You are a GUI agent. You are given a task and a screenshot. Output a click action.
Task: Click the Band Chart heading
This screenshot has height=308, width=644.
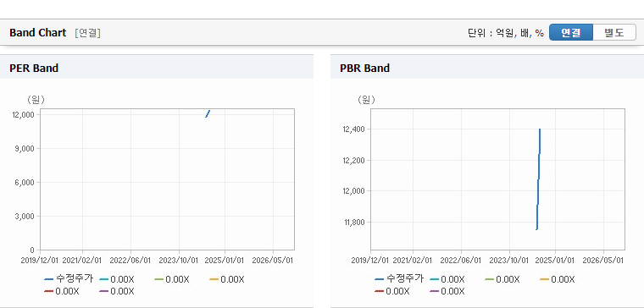coord(38,33)
